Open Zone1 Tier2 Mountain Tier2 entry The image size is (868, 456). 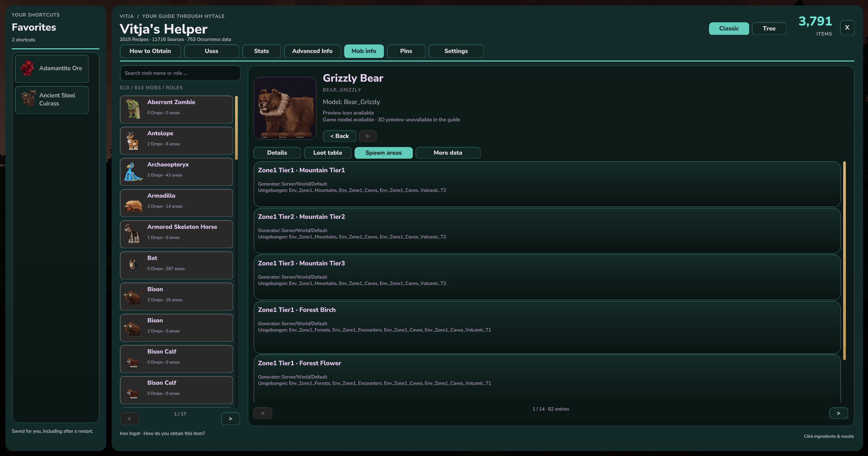coord(547,230)
